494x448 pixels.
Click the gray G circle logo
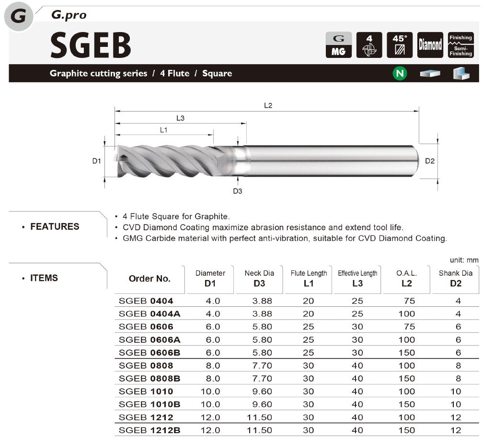point(19,17)
